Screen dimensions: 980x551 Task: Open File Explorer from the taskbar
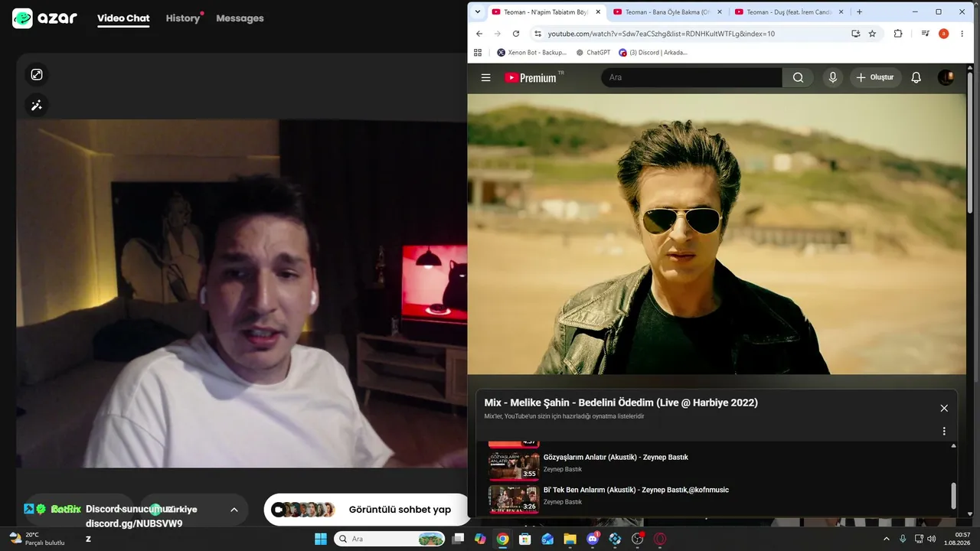(570, 539)
